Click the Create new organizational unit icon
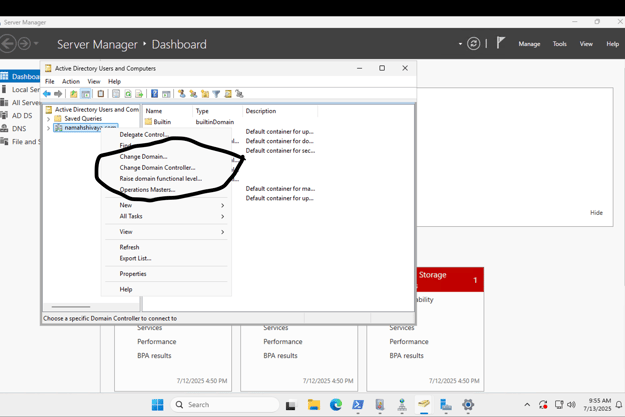The image size is (625, 417). point(205,94)
